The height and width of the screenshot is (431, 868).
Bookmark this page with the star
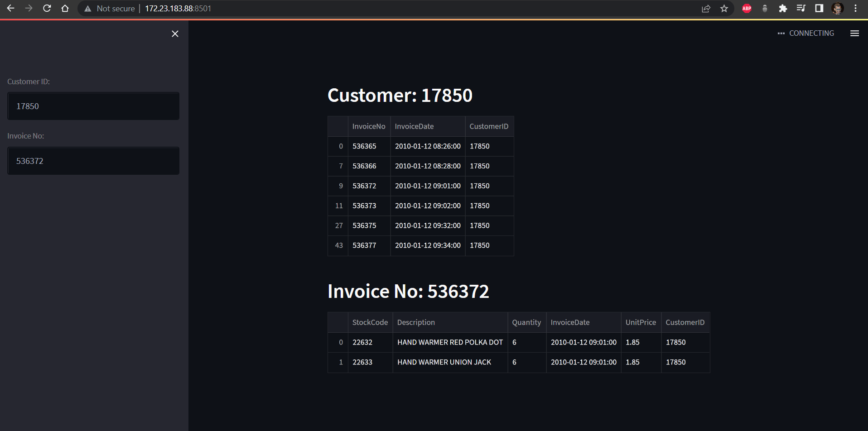[724, 8]
